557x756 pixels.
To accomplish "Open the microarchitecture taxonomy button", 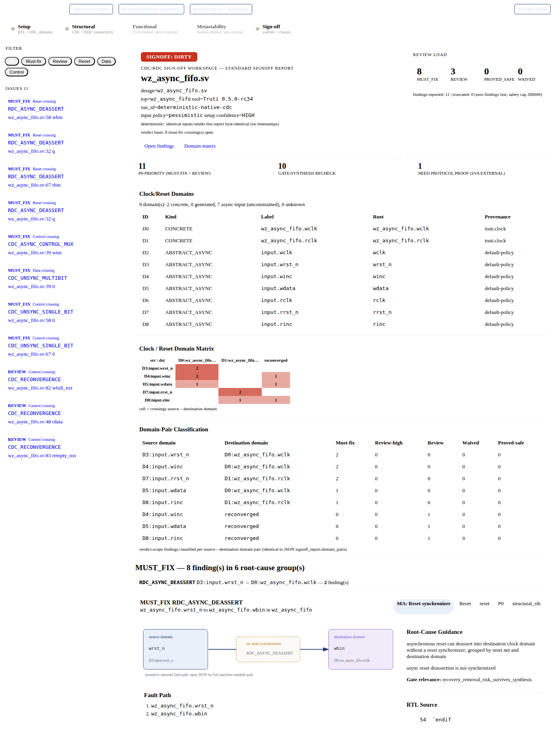I will pyautogui.click(x=151, y=9).
